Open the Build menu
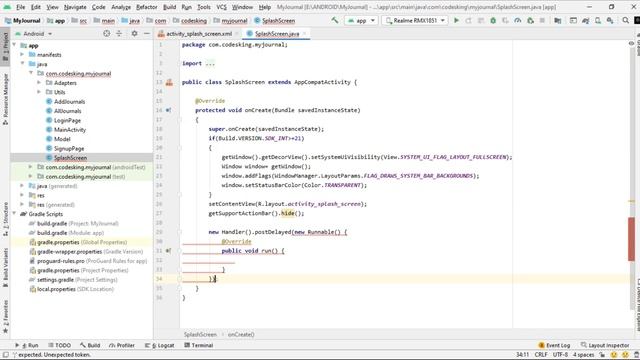Screen dimensions: 640x360 (x=169, y=7)
